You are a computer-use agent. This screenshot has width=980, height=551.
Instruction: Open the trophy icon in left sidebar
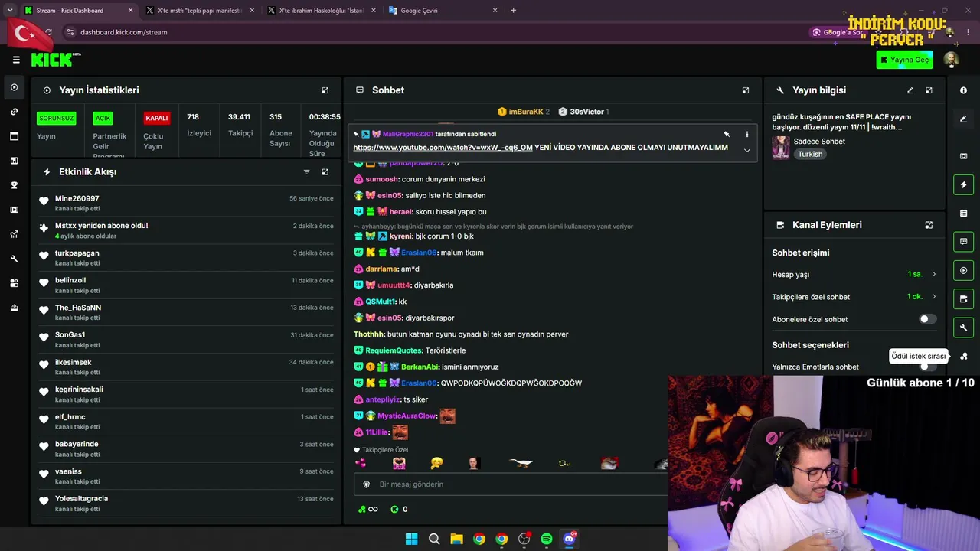[x=14, y=185]
